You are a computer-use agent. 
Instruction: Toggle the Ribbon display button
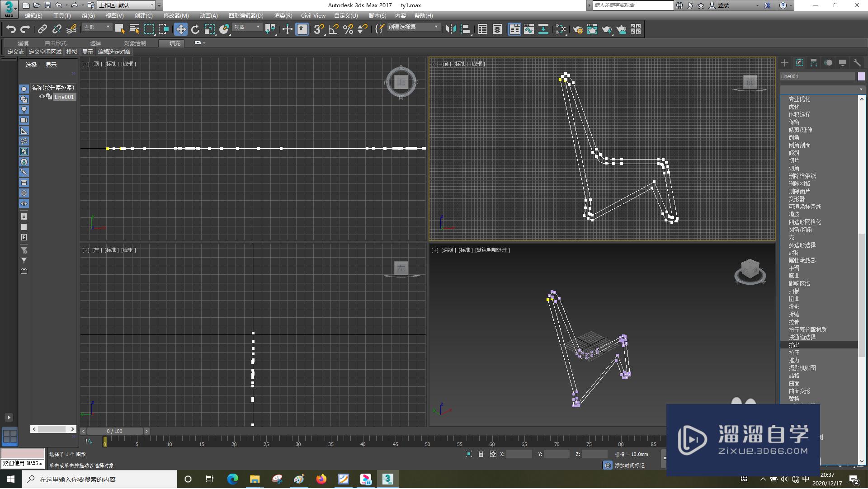click(514, 29)
